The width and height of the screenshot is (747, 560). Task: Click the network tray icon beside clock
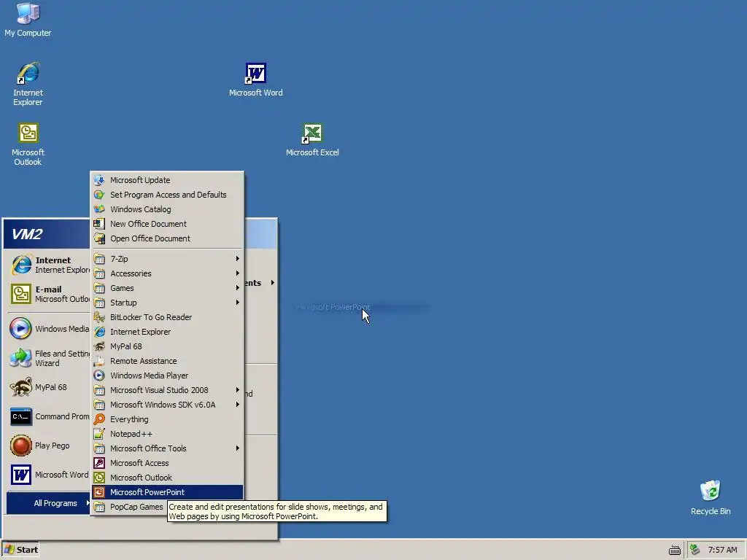[x=695, y=550]
